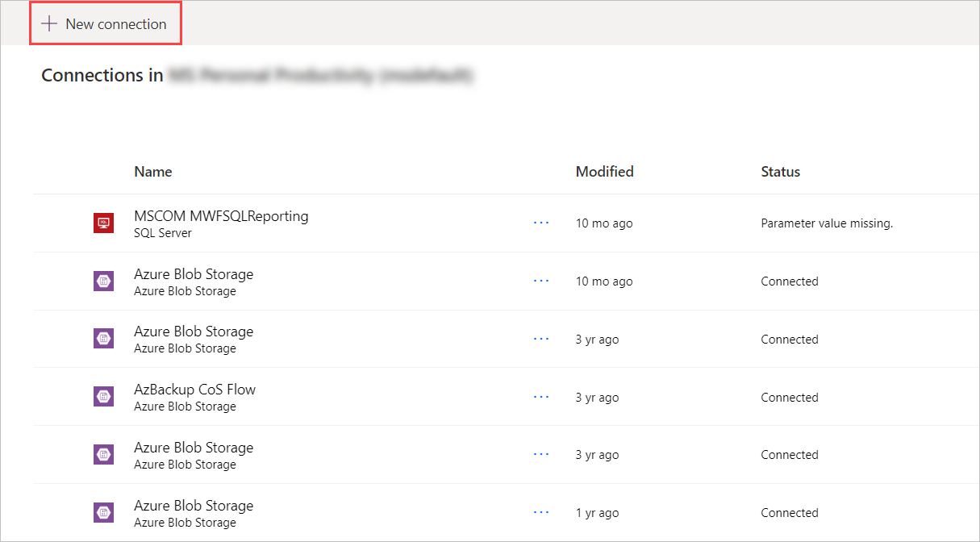The width and height of the screenshot is (980, 542).
Task: Click the SQL Server subtitle under MSCOM MWFSQLReporting
Action: [x=163, y=233]
